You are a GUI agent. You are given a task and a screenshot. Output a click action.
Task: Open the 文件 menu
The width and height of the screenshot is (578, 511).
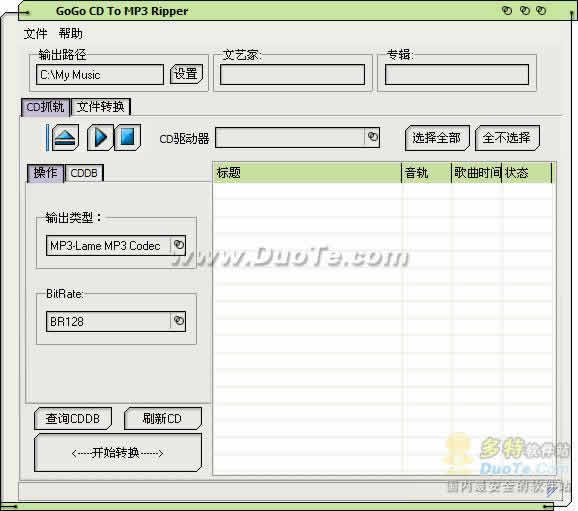click(x=35, y=34)
